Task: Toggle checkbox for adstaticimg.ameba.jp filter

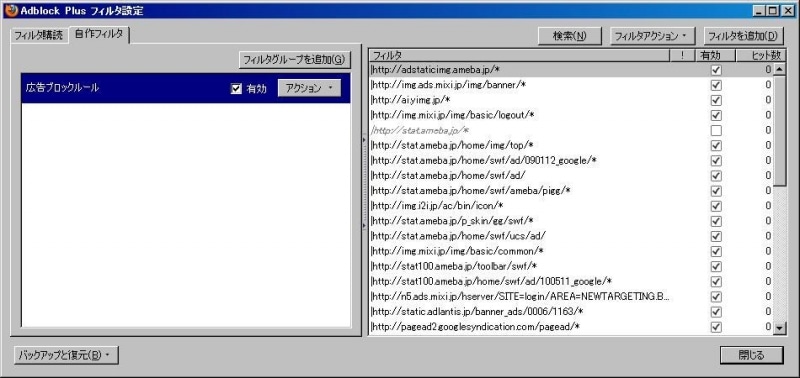Action: pos(716,69)
